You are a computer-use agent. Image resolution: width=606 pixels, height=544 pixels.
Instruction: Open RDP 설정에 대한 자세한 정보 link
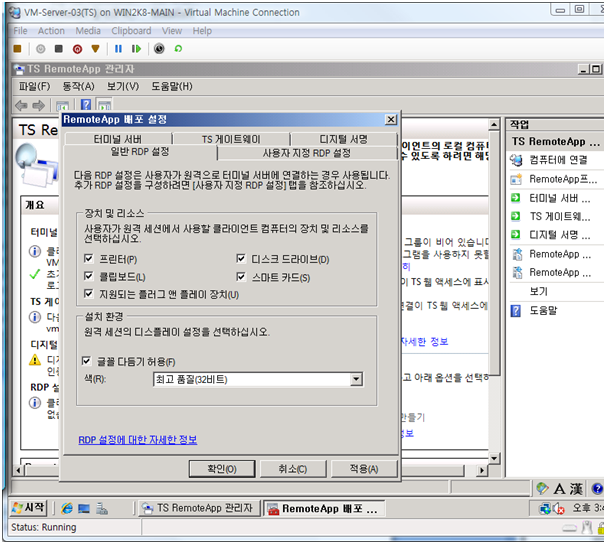[x=138, y=440]
